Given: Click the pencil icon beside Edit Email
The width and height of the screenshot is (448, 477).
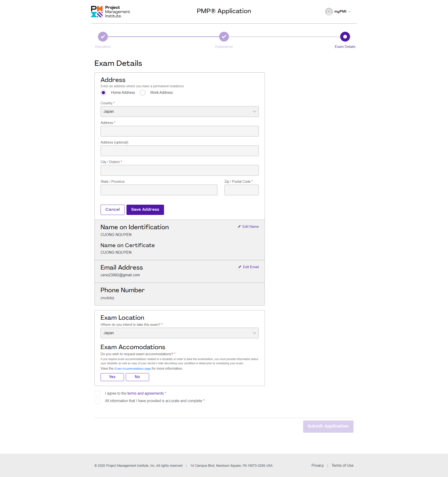Looking at the screenshot, I should 239,267.
